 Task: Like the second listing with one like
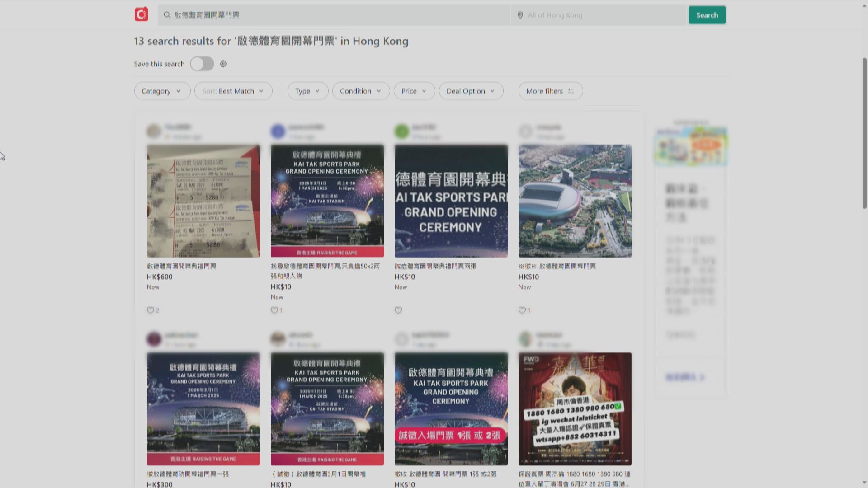[274, 310]
